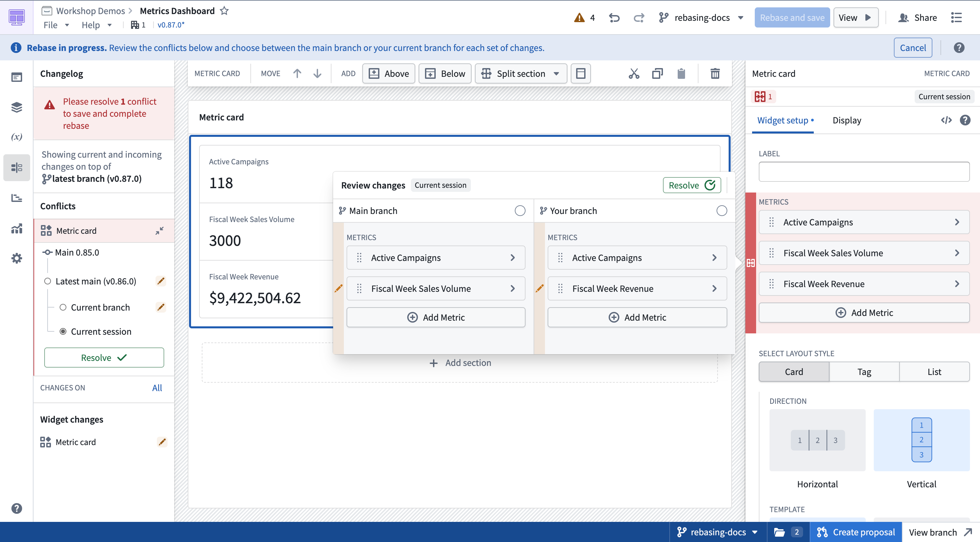Collapse the Metric card conflict entry
This screenshot has height=542, width=980.
click(x=160, y=231)
